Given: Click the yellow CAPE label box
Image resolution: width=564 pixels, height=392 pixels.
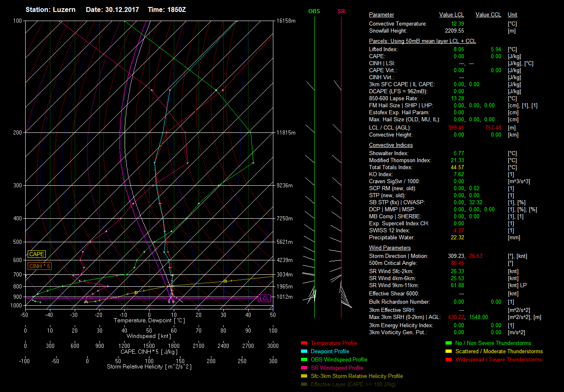Looking at the screenshot, I should (x=37, y=255).
